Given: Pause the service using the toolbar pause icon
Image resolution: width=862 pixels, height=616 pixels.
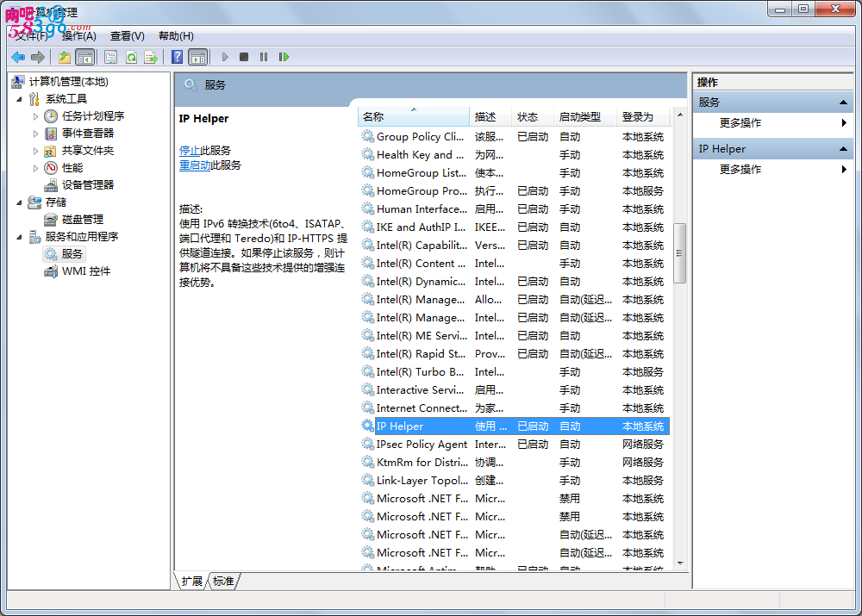Looking at the screenshot, I should click(x=264, y=57).
